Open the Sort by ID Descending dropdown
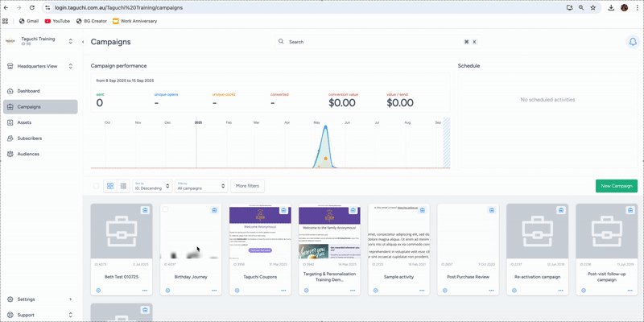The image size is (644, 322). (152, 186)
